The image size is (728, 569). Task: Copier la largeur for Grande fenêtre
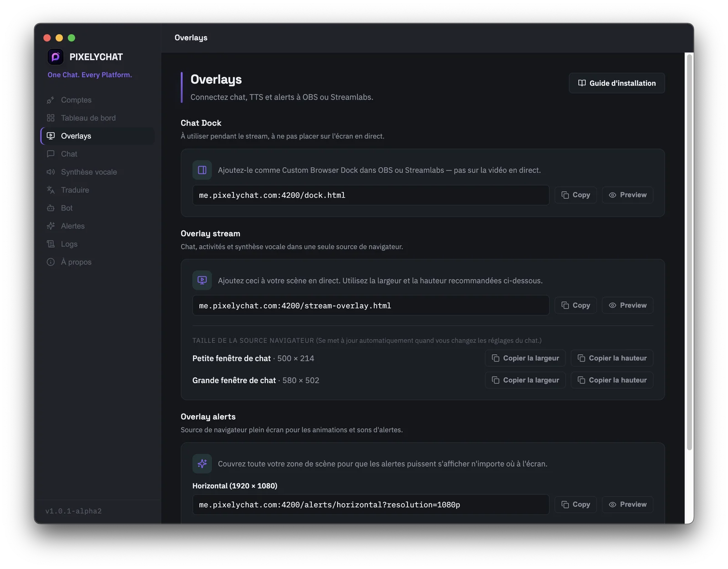point(525,380)
